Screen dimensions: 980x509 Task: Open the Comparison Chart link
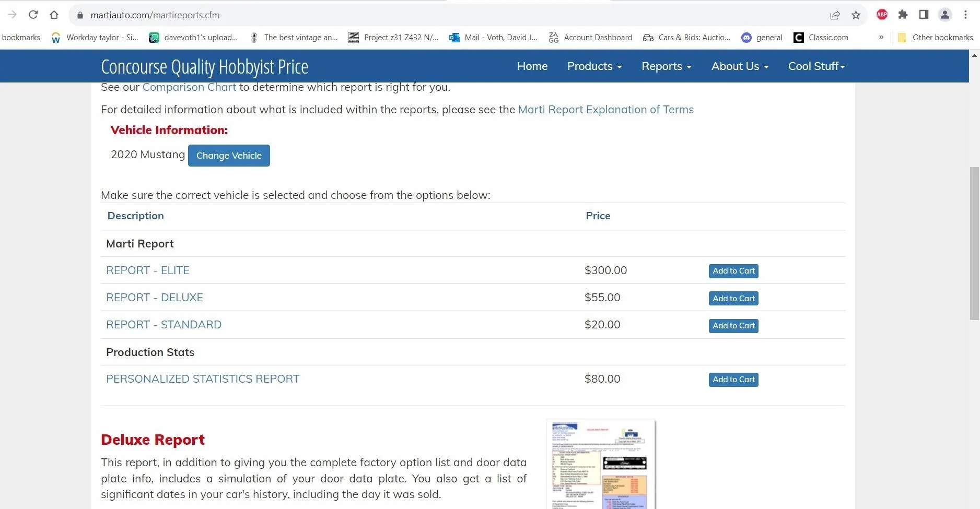(x=189, y=87)
